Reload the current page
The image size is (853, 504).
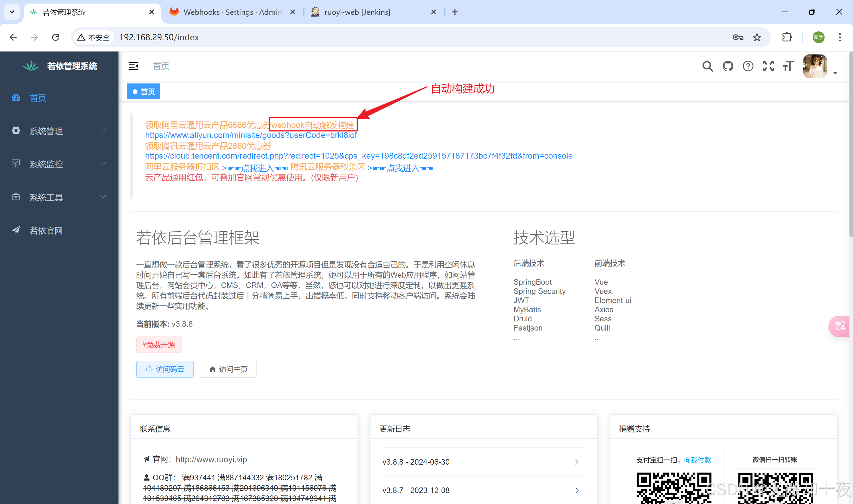(x=56, y=37)
